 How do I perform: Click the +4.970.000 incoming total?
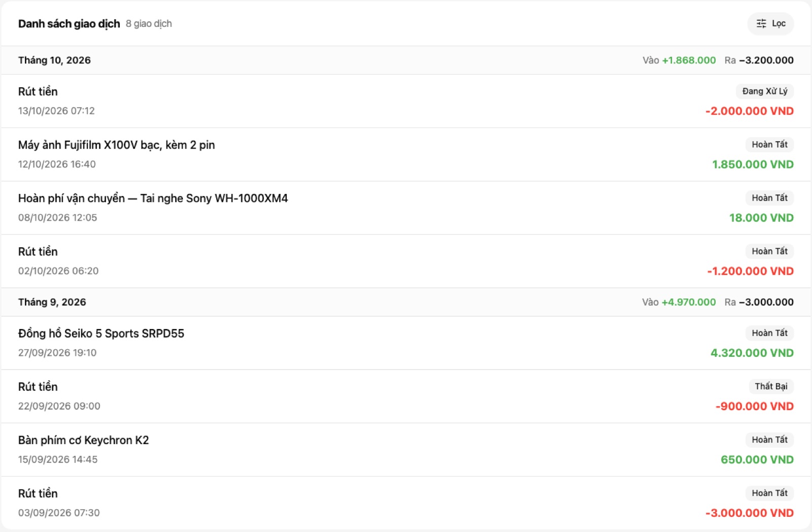point(689,302)
